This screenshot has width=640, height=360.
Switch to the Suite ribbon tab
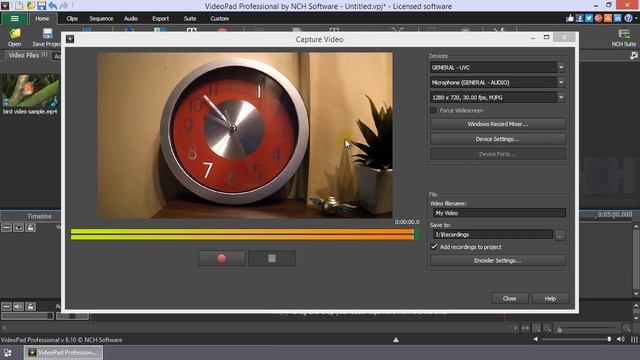(x=190, y=18)
